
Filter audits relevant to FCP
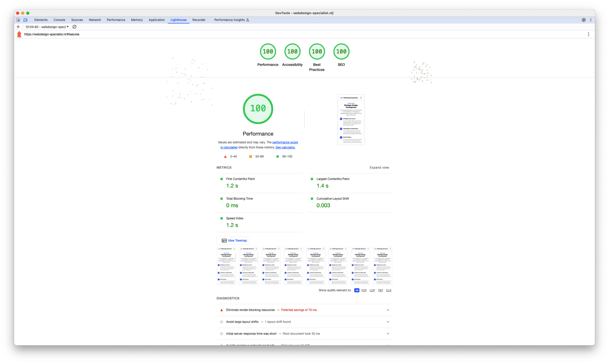[364, 290]
